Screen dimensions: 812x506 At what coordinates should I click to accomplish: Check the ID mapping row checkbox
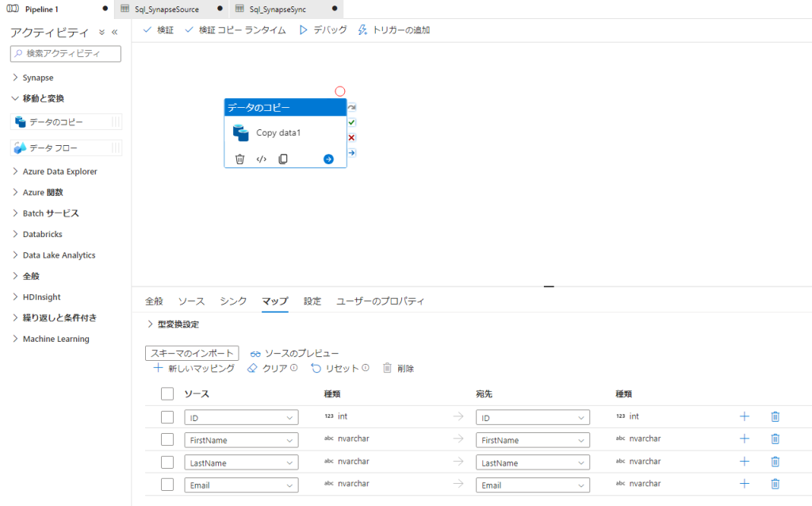pos(167,417)
